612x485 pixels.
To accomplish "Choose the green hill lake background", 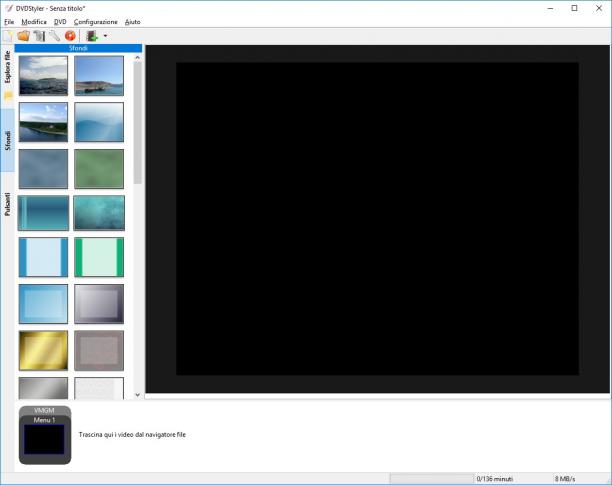I will click(x=43, y=122).
